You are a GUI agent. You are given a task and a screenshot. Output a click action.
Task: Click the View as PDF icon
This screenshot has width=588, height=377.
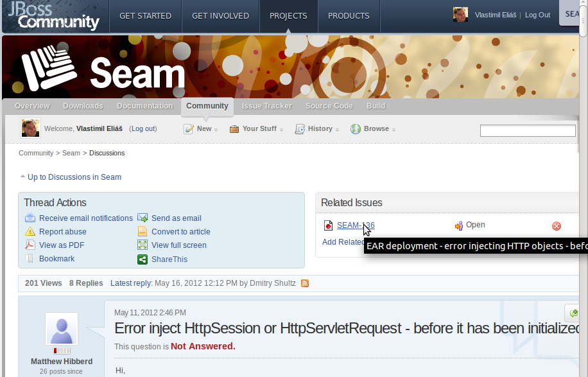point(30,245)
